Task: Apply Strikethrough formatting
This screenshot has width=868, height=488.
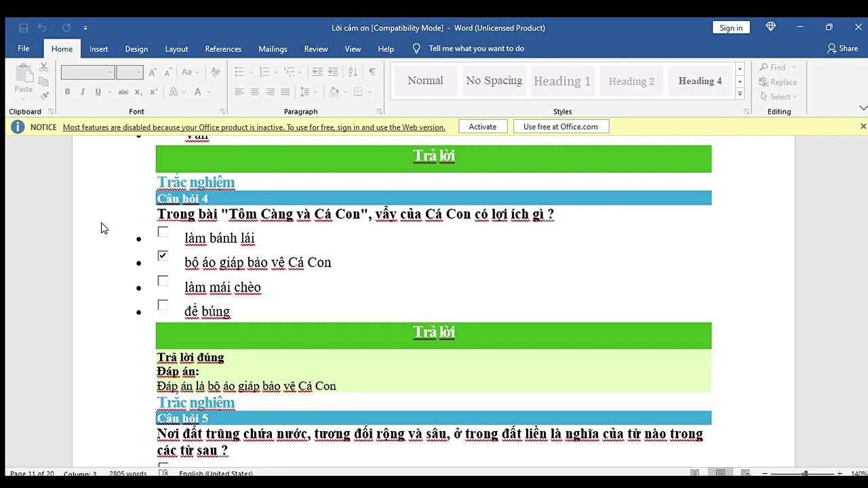Action: [x=123, y=92]
